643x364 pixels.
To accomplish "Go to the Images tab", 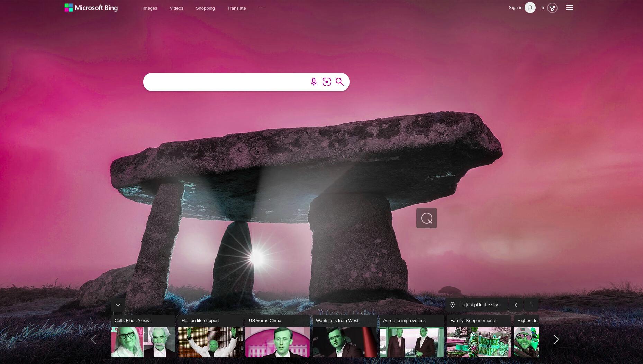I will pos(150,8).
